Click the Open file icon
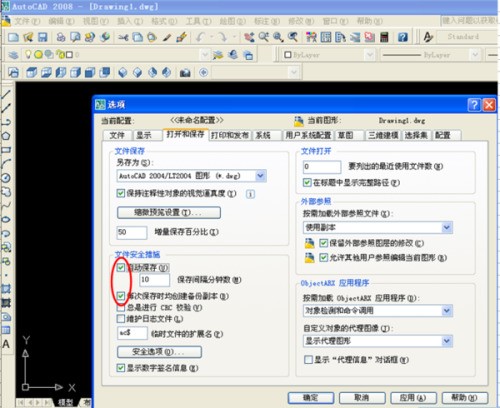The width and height of the screenshot is (500, 408). [x=28, y=37]
